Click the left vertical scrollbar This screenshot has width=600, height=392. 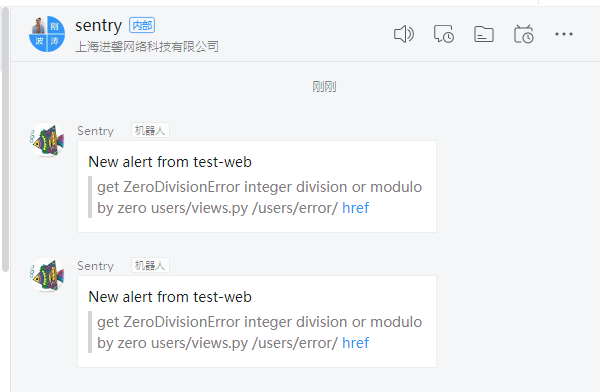tap(5, 139)
